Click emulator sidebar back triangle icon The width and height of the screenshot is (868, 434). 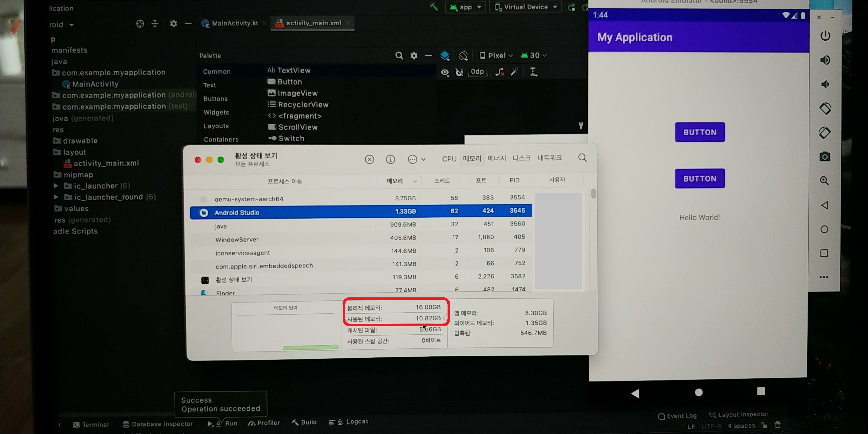pyautogui.click(x=825, y=205)
